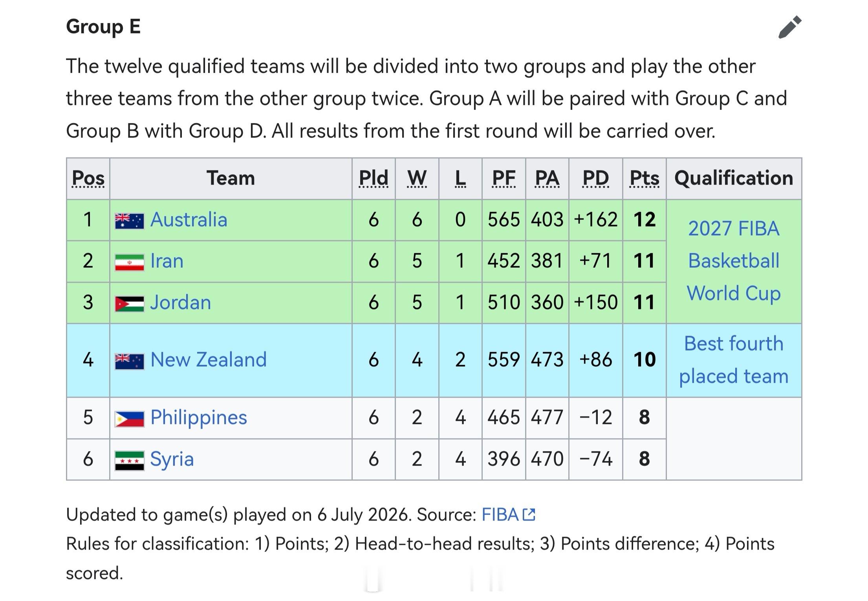This screenshot has width=868, height=601.
Task: Click the Iran flag icon
Action: (x=129, y=262)
